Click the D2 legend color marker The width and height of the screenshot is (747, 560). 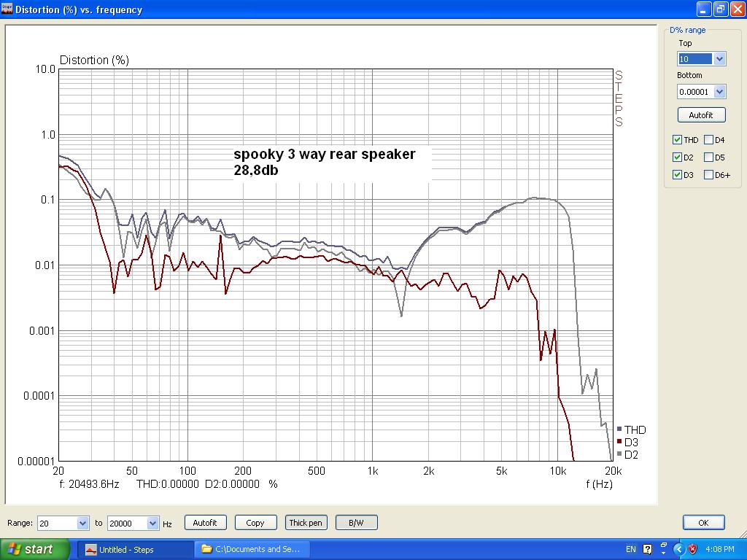coord(619,454)
